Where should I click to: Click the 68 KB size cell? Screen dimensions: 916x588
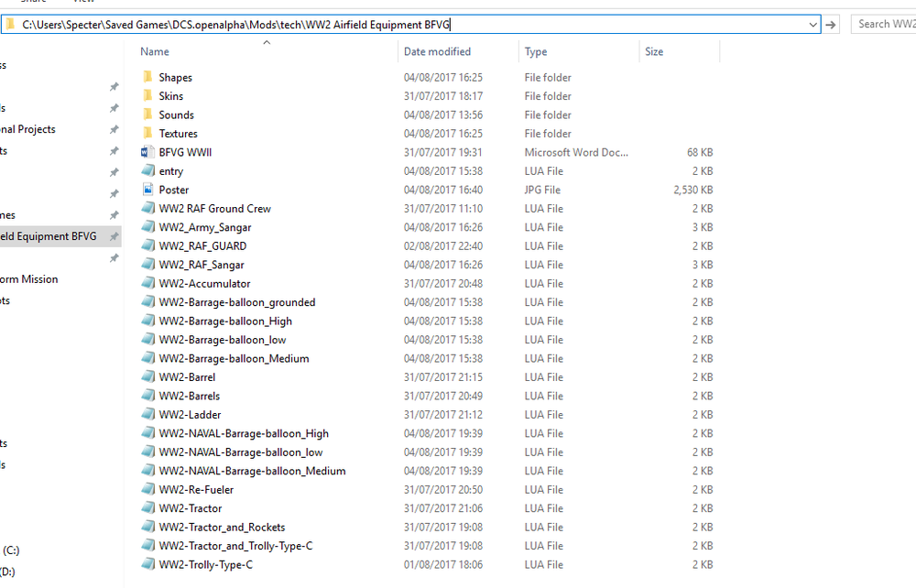700,152
